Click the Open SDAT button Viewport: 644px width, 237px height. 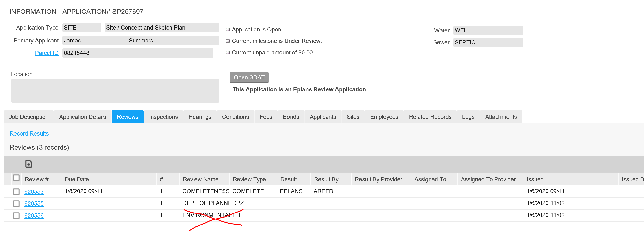249,77
